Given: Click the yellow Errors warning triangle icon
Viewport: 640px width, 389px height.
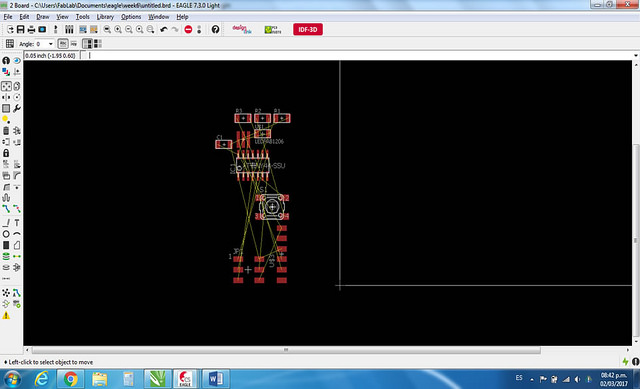Looking at the screenshot, I should (x=6, y=316).
